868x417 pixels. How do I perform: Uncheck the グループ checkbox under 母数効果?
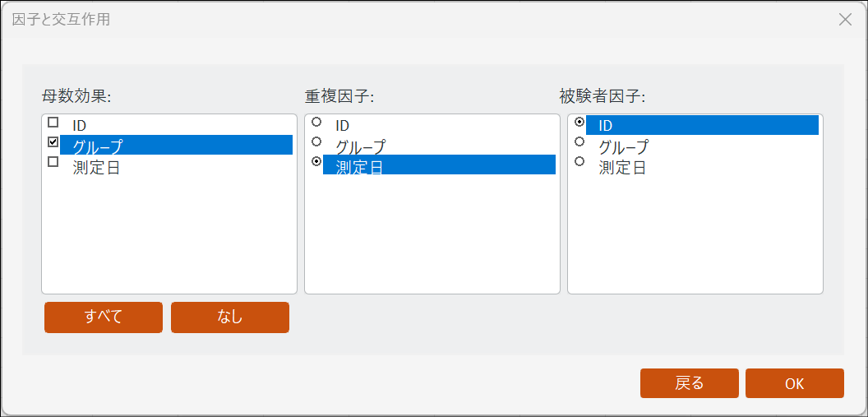(x=53, y=142)
